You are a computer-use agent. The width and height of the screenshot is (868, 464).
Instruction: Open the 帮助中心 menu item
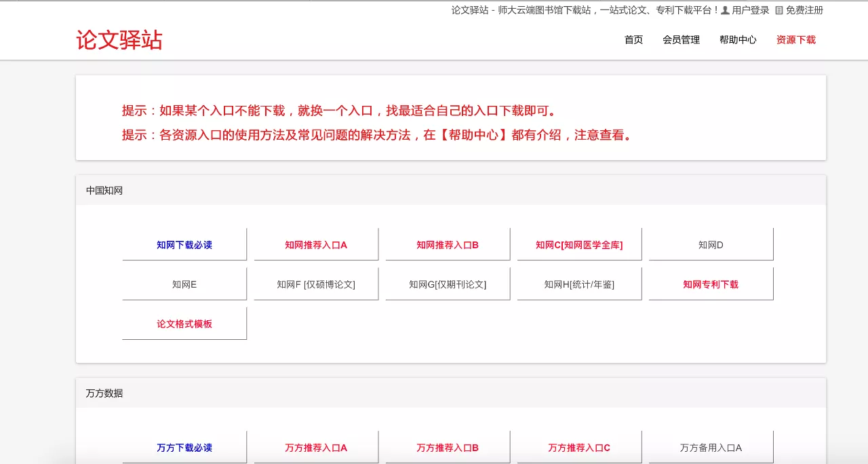738,40
